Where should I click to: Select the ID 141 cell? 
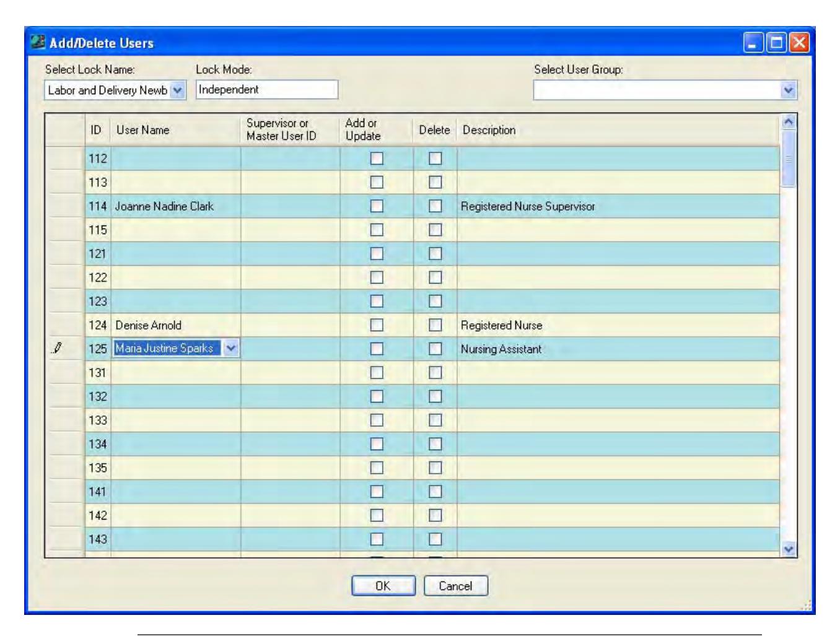tap(98, 492)
